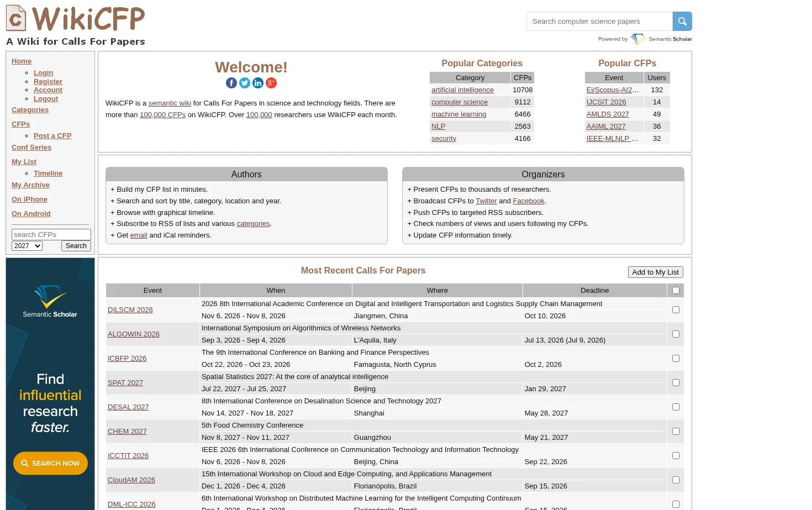Open Post a CFP link
812x510 pixels.
pos(52,136)
